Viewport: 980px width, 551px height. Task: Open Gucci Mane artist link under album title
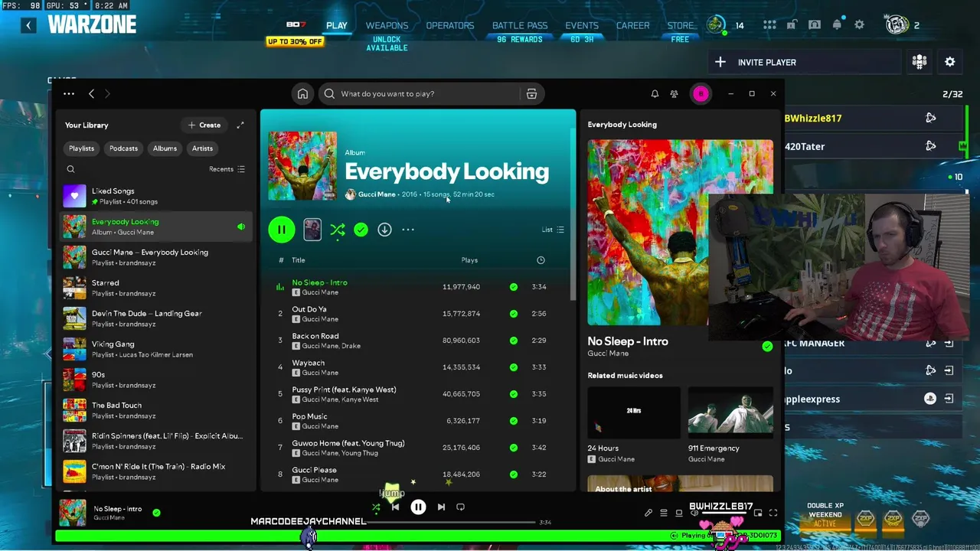(377, 194)
